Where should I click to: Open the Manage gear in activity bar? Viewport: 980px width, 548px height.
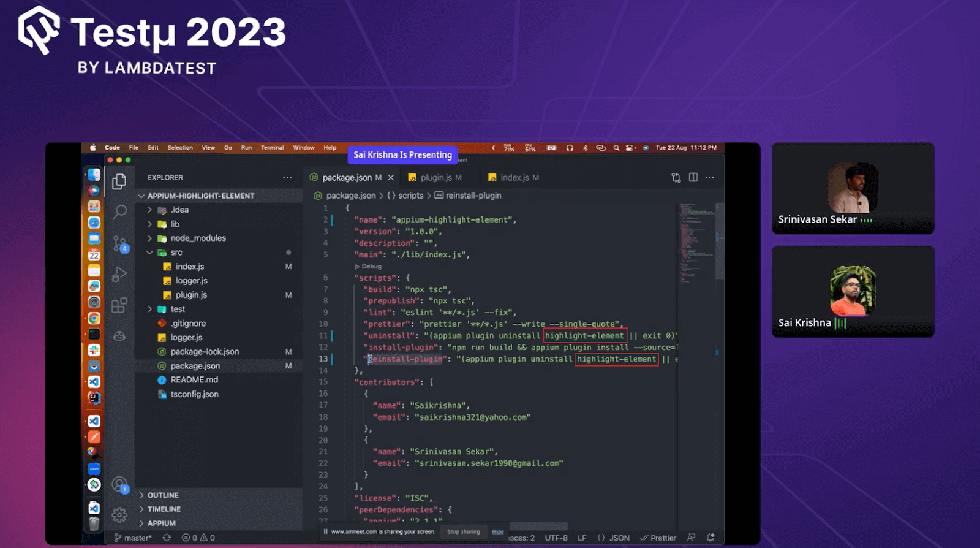119,515
